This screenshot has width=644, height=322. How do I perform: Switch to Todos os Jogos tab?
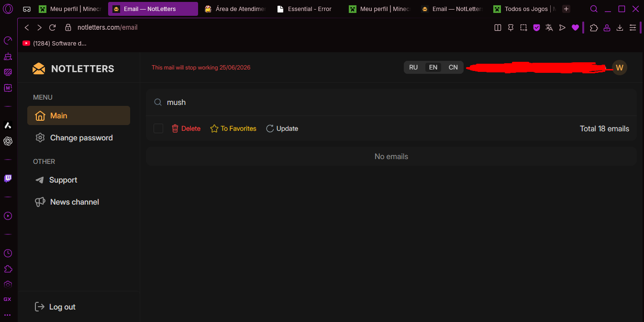coord(523,9)
